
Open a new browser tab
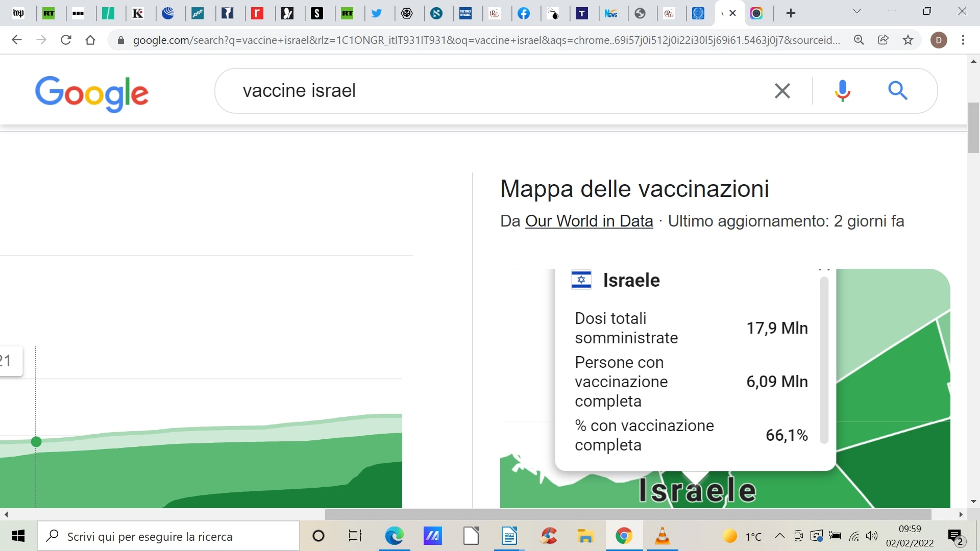click(x=791, y=13)
